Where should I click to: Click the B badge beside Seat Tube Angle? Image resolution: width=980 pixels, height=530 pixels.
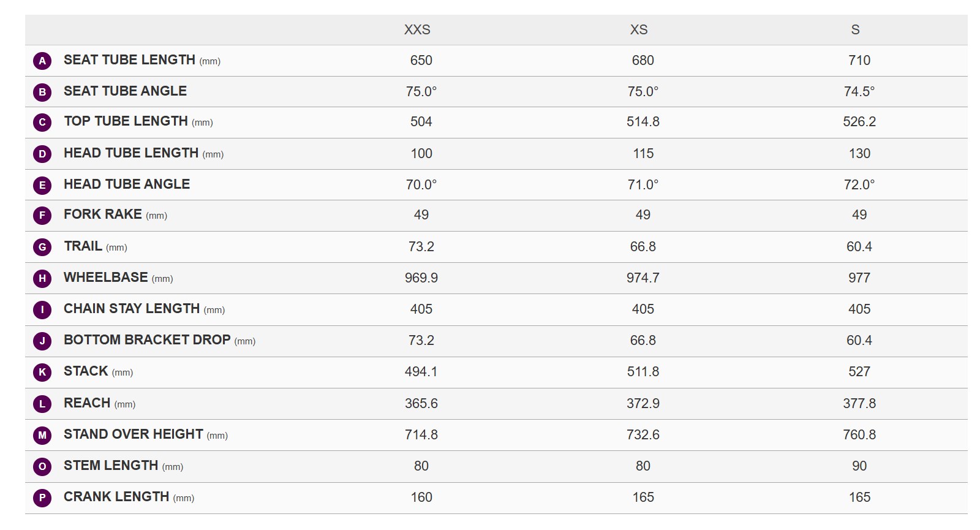42,92
